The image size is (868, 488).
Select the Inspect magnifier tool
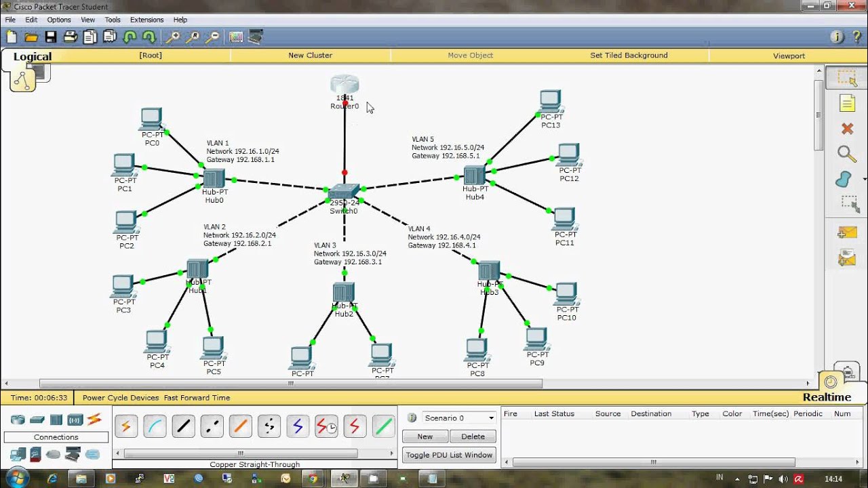847,154
